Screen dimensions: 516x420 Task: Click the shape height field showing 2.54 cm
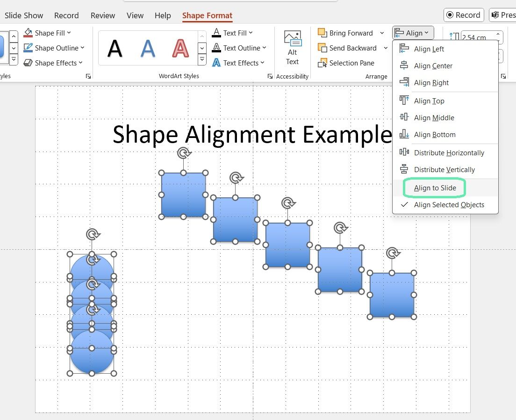point(477,37)
